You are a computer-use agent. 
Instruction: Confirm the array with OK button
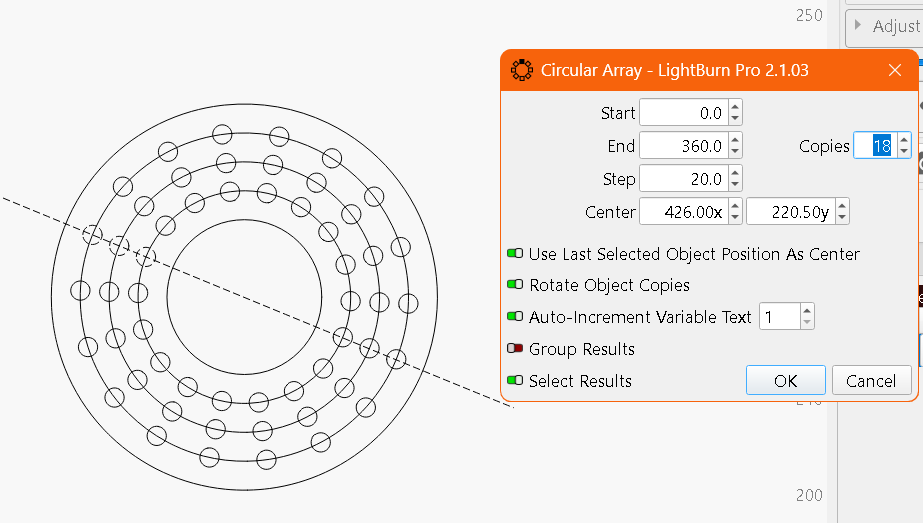(785, 380)
